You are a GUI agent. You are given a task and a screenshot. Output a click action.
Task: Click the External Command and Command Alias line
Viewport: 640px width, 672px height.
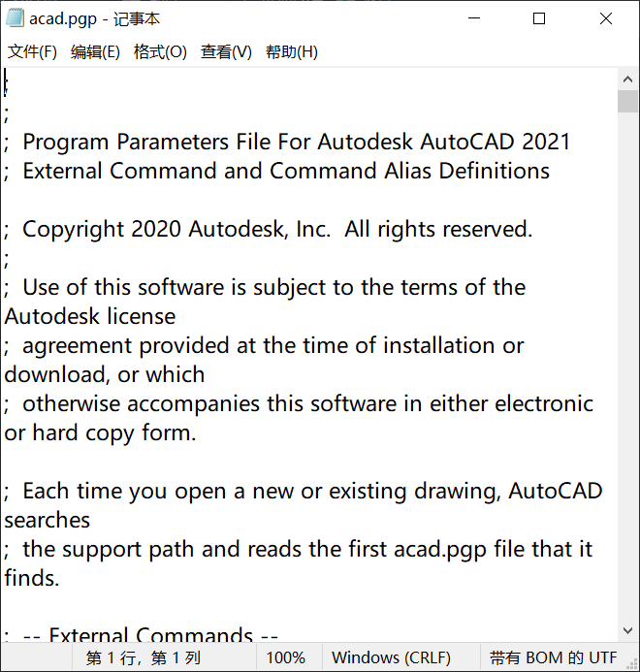click(285, 172)
